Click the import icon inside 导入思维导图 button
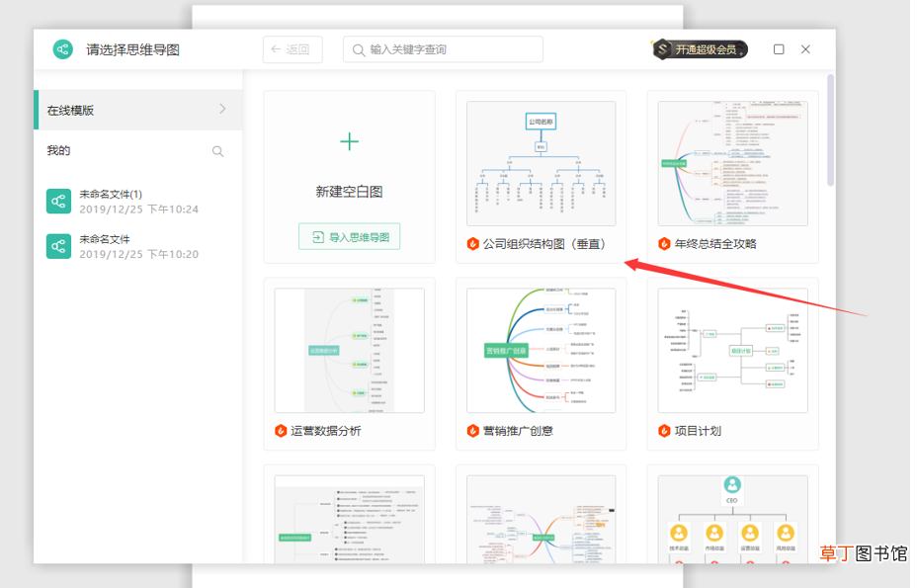Image resolution: width=918 pixels, height=588 pixels. pyautogui.click(x=318, y=237)
